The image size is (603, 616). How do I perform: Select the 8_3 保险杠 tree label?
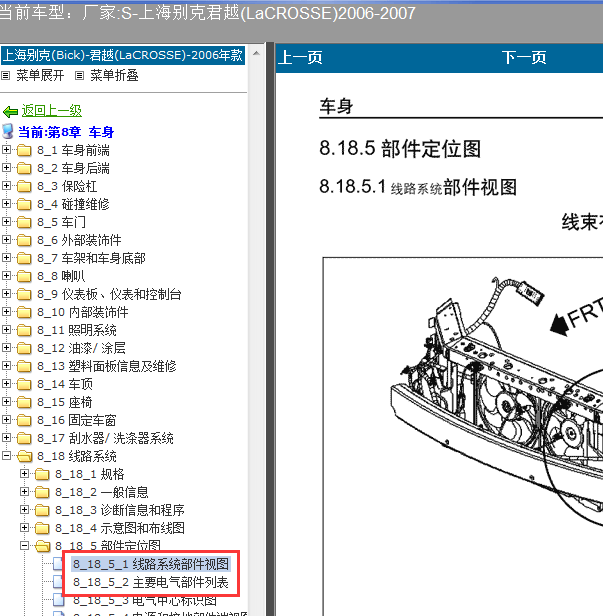pos(67,186)
